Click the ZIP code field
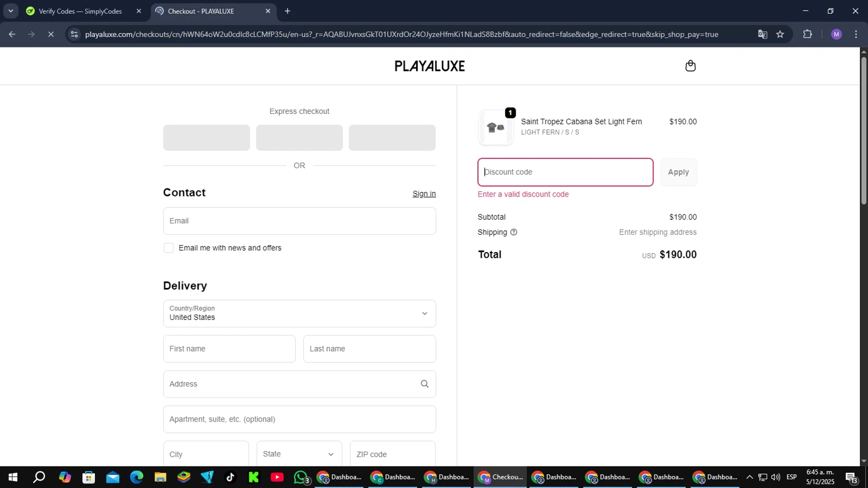This screenshot has height=488, width=868. click(x=392, y=454)
